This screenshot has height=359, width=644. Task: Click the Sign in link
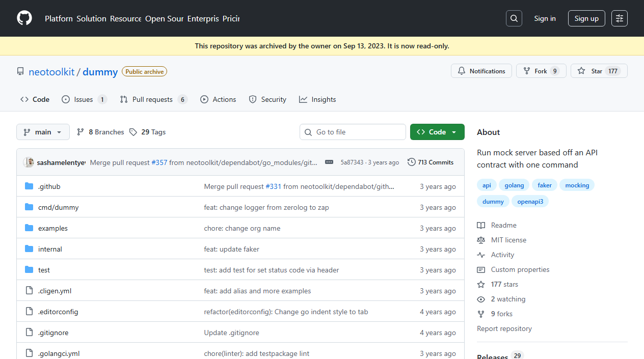(545, 18)
